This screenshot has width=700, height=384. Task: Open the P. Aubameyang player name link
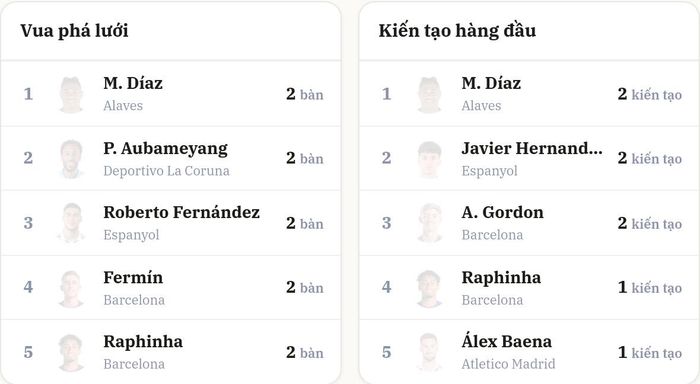click(x=166, y=149)
